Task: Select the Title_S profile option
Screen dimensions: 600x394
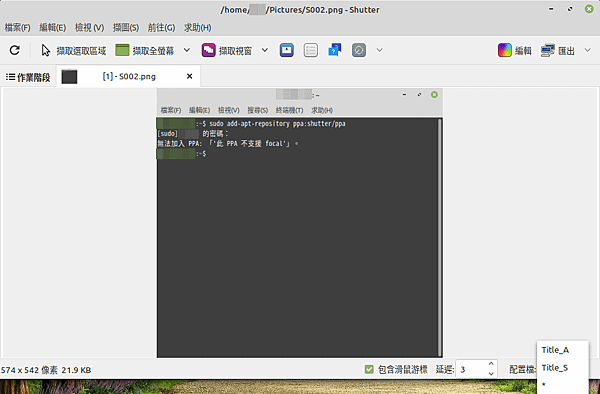Action: (x=562, y=368)
